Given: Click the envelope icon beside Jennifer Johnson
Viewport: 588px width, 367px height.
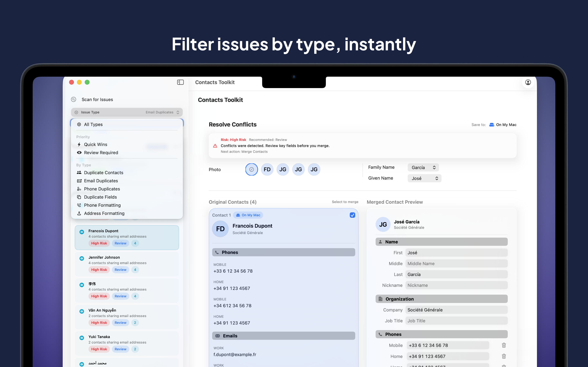Looking at the screenshot, I should pos(82,258).
